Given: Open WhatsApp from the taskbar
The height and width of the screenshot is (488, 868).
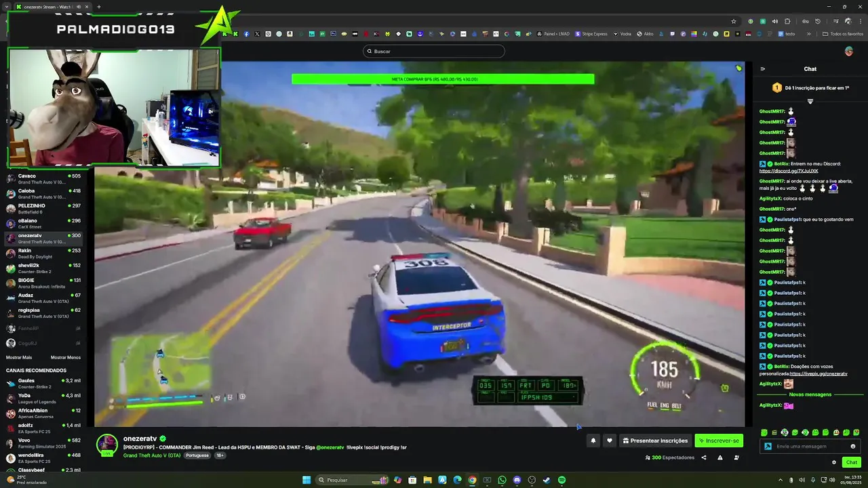Looking at the screenshot, I should [x=502, y=480].
